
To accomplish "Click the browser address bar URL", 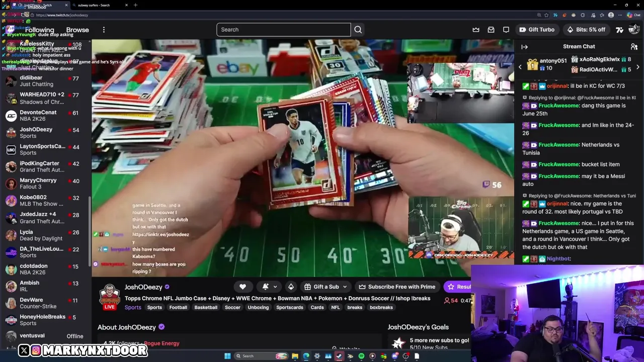I will pos(62,15).
